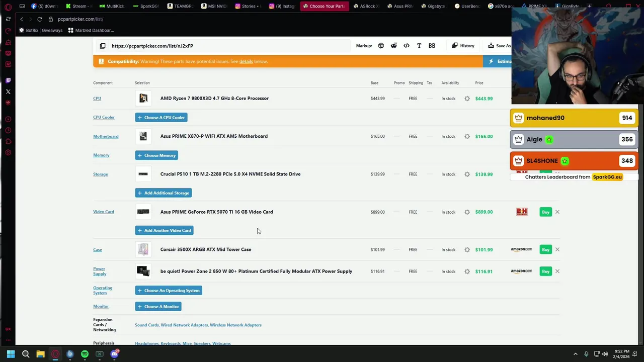Screen dimensions: 644x362
Task: Click the Choose Memory button
Action: 156,155
